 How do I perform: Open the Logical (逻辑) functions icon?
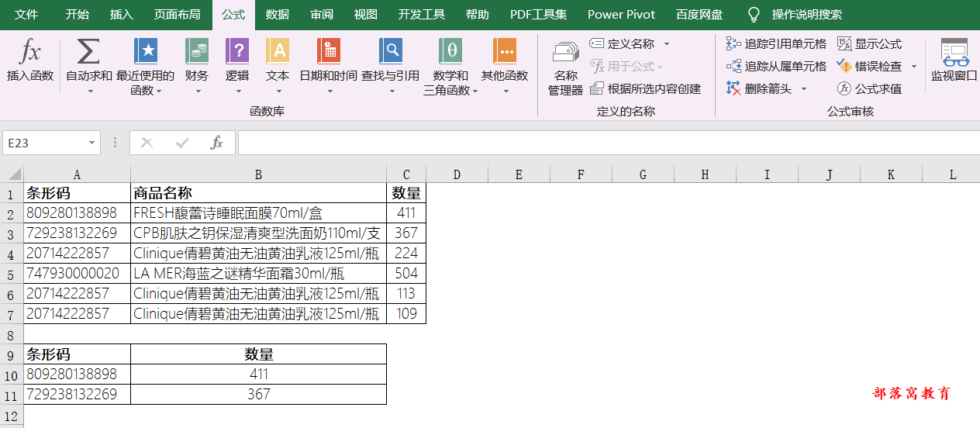pos(237,51)
